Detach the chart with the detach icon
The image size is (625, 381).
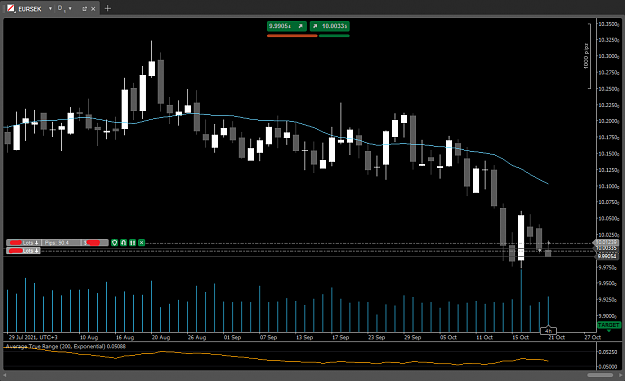[x=84, y=9]
